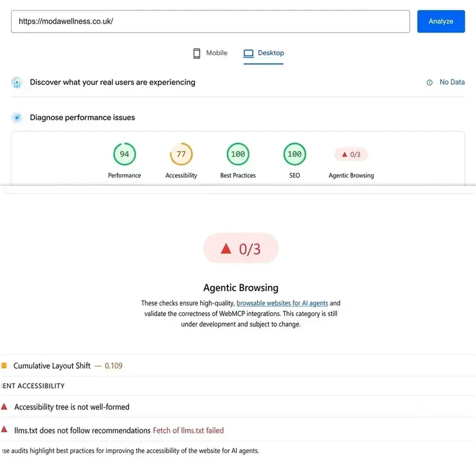This screenshot has height=464, width=476.
Task: Click the 0.109 CLS value
Action: (x=114, y=366)
